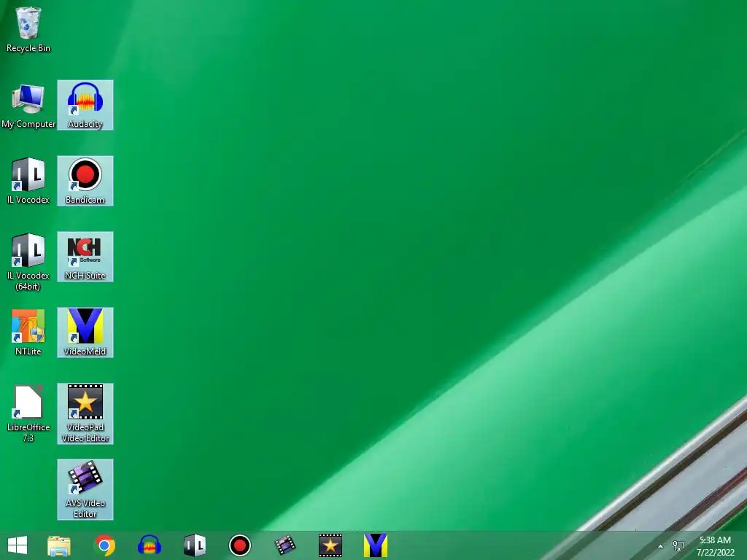Select the IL Vocodex (64bit) shortcut
The image size is (747, 560).
point(28,262)
